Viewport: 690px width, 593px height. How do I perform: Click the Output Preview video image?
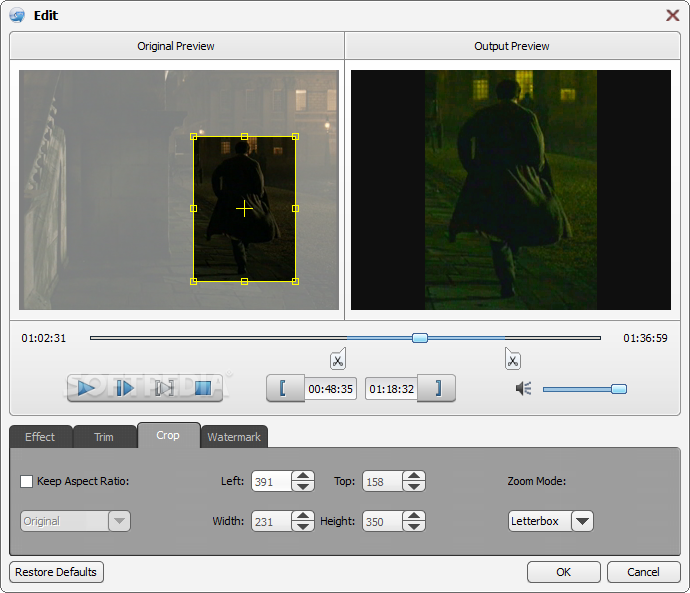[511, 190]
